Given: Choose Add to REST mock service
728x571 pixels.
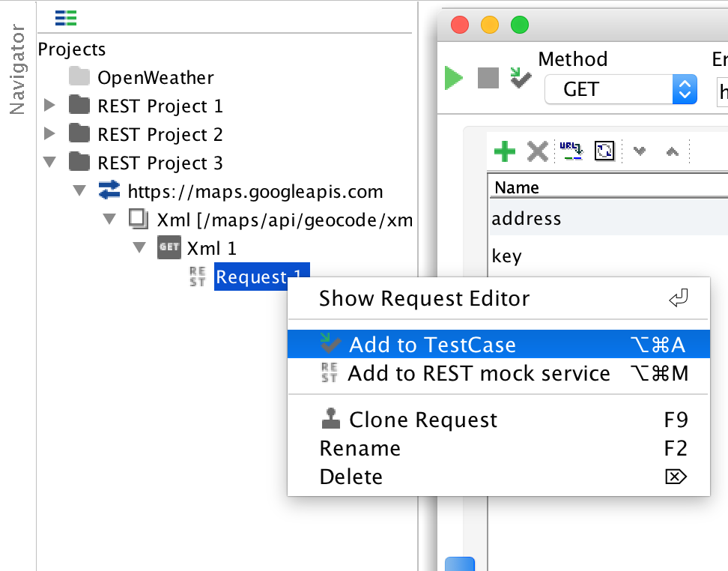Looking at the screenshot, I should pos(499,373).
